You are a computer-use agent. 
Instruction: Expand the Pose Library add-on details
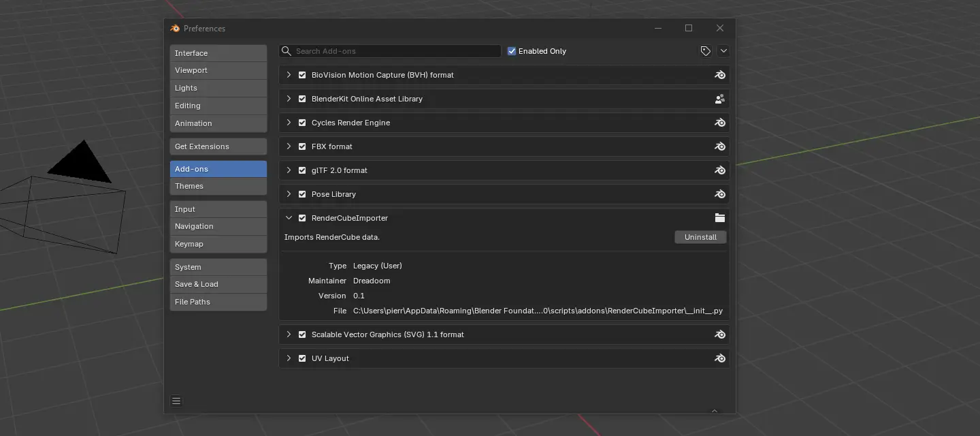point(289,194)
